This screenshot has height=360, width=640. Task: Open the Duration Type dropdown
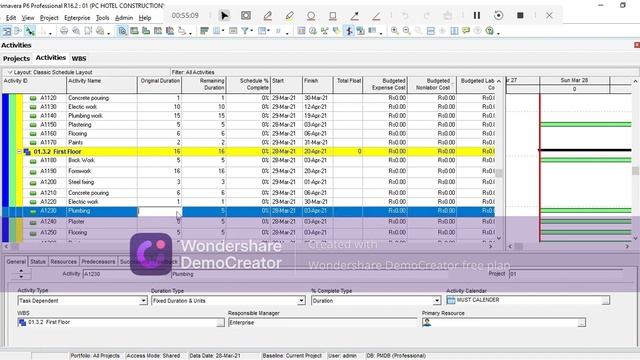301,301
